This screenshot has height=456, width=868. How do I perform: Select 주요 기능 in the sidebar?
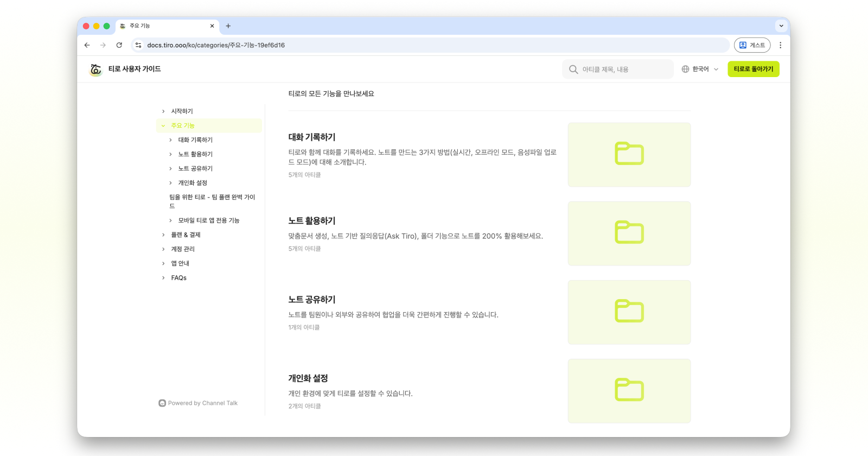click(x=183, y=125)
